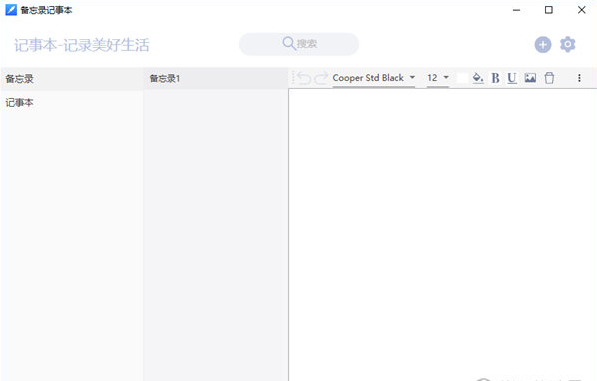The image size is (597, 381).
Task: Minimize the 备忘录记事本 window
Action: [x=516, y=10]
